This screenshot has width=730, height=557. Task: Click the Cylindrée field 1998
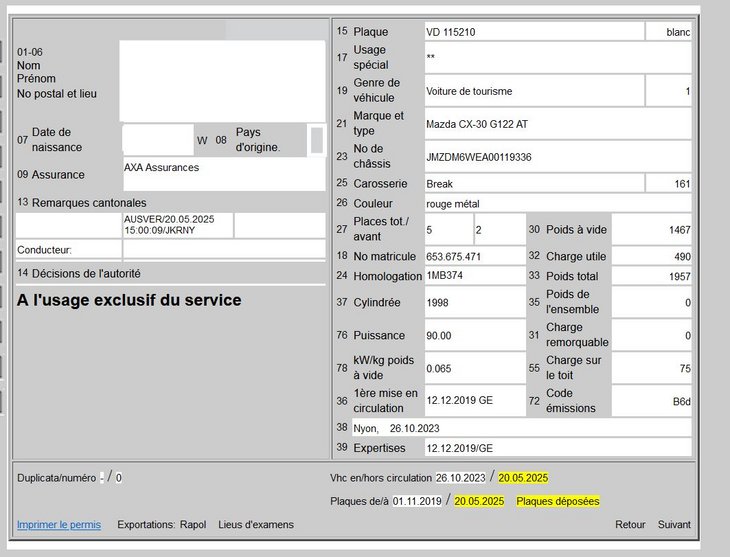coord(472,303)
